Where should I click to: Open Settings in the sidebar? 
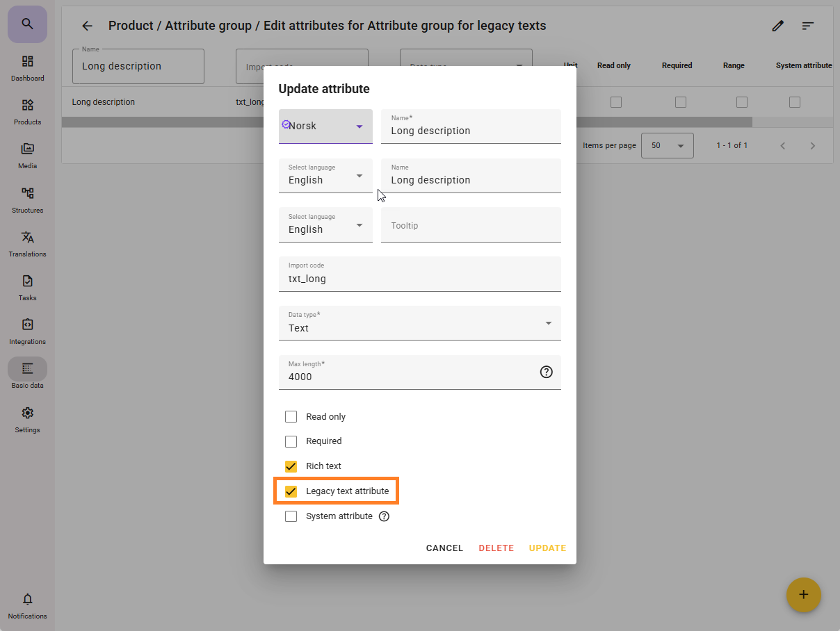tap(27, 420)
